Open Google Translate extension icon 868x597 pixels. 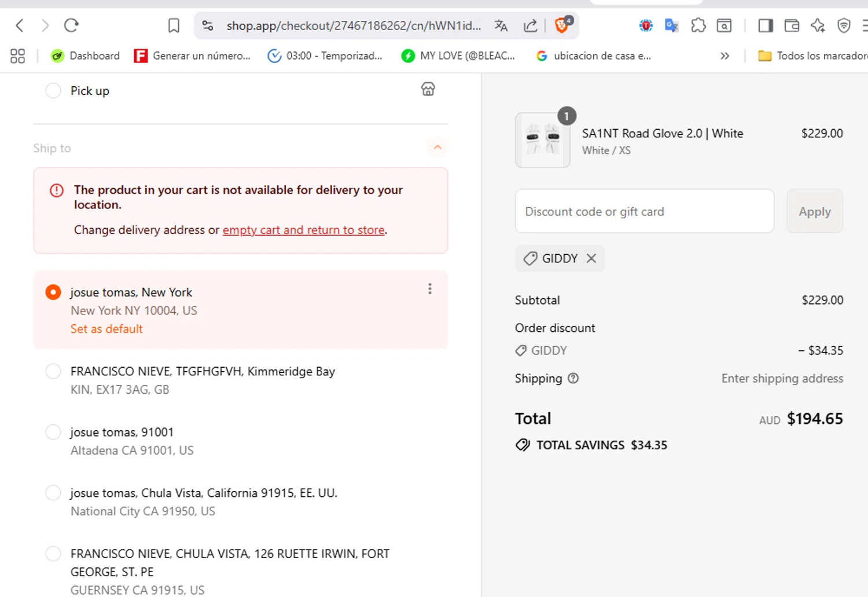(x=672, y=25)
